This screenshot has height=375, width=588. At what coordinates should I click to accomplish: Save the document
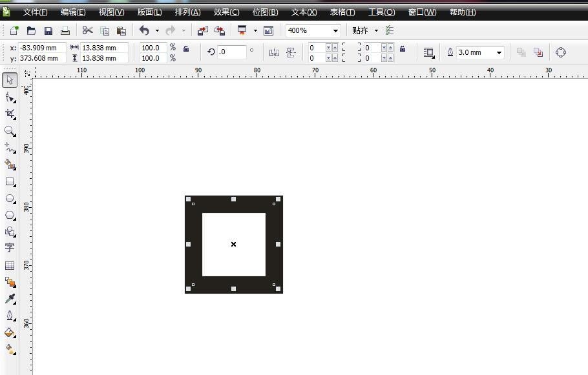click(48, 30)
